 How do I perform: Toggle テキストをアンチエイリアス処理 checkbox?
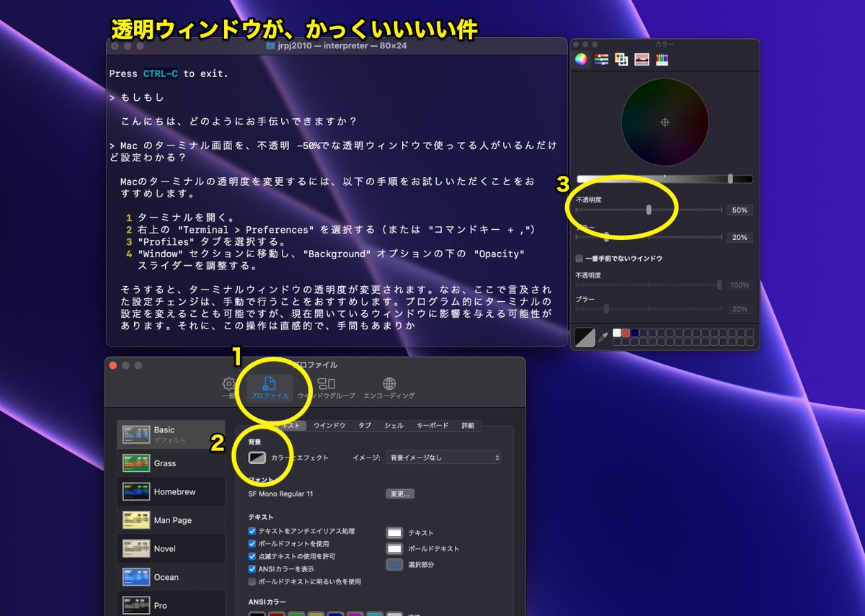pyautogui.click(x=252, y=531)
